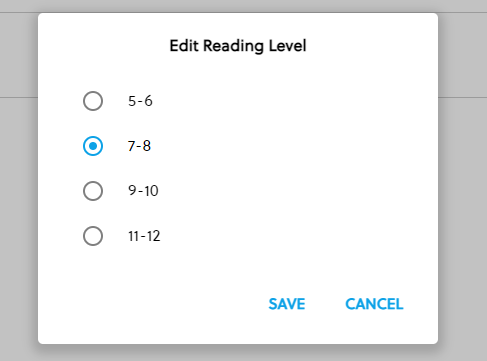487x361 pixels.
Task: Select the 5-6 radio button
Action: pyautogui.click(x=93, y=101)
